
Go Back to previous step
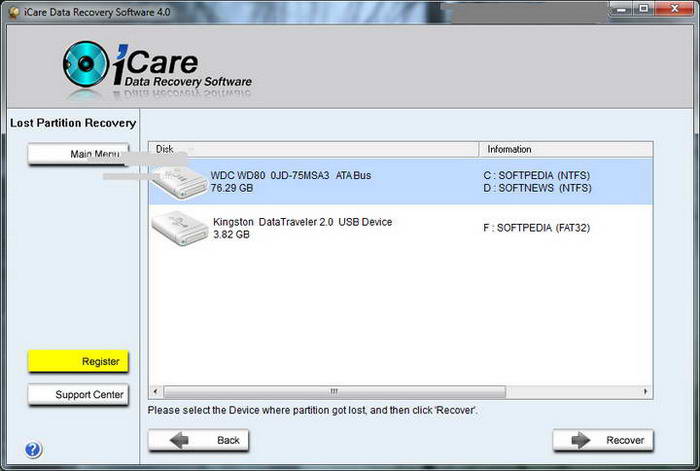point(199,440)
